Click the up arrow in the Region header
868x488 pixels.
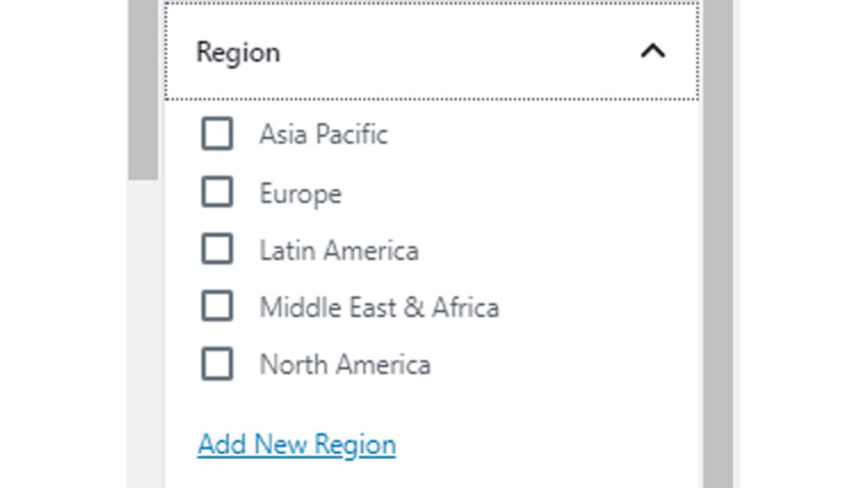[652, 52]
